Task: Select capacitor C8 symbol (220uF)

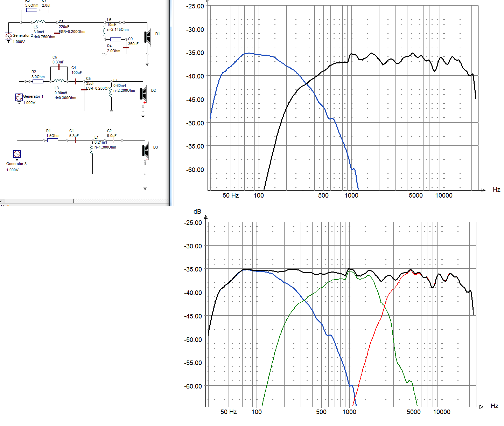Action: point(57,33)
